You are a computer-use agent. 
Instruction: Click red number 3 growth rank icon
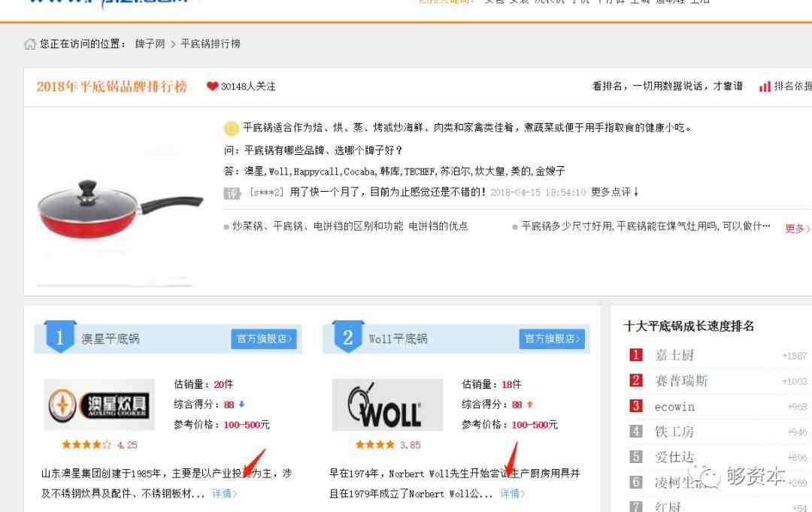point(635,406)
